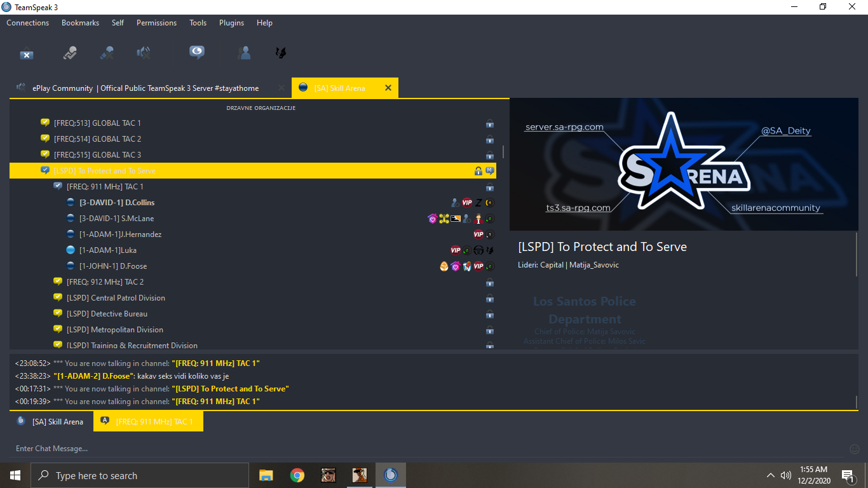Open the Connections menu
Screen dimensions: 868x488
(x=28, y=23)
